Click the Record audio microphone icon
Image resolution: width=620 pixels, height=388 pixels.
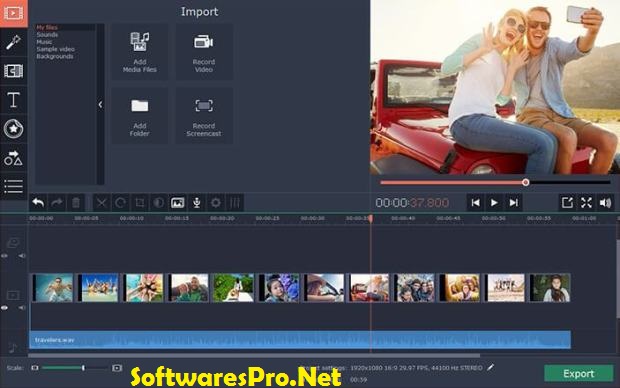[197, 203]
